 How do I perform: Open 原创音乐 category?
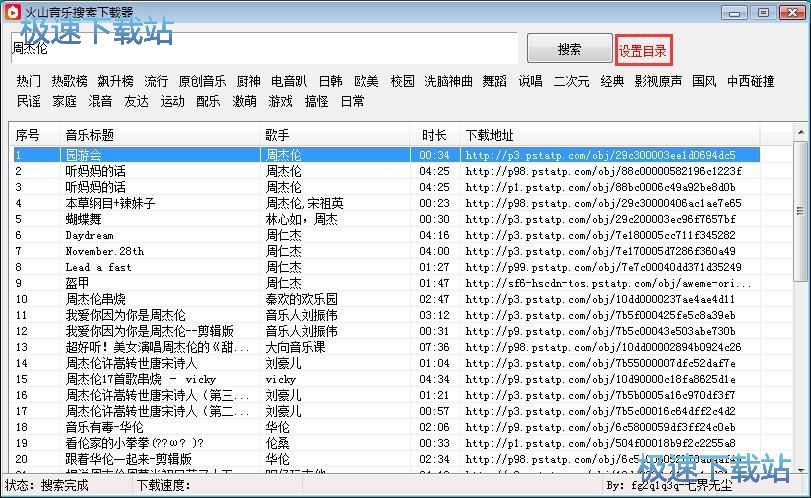[x=202, y=81]
